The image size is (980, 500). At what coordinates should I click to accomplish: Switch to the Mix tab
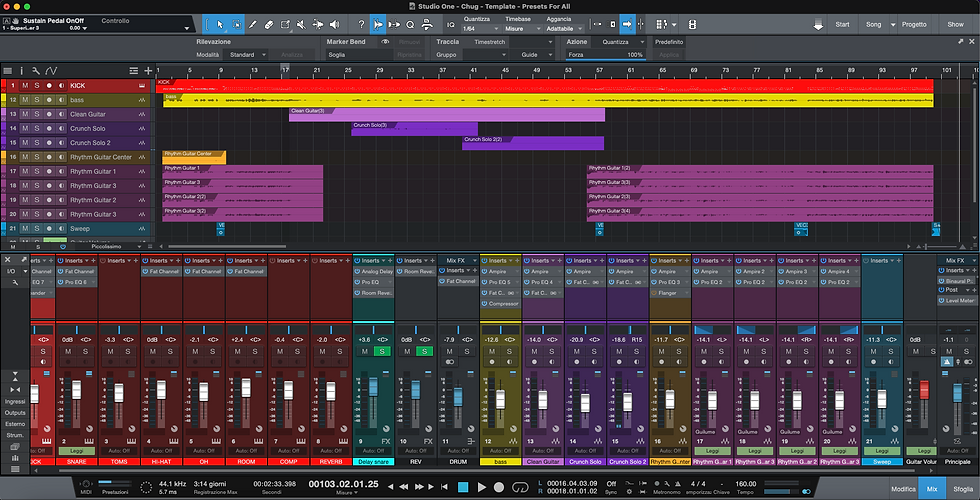click(x=932, y=489)
